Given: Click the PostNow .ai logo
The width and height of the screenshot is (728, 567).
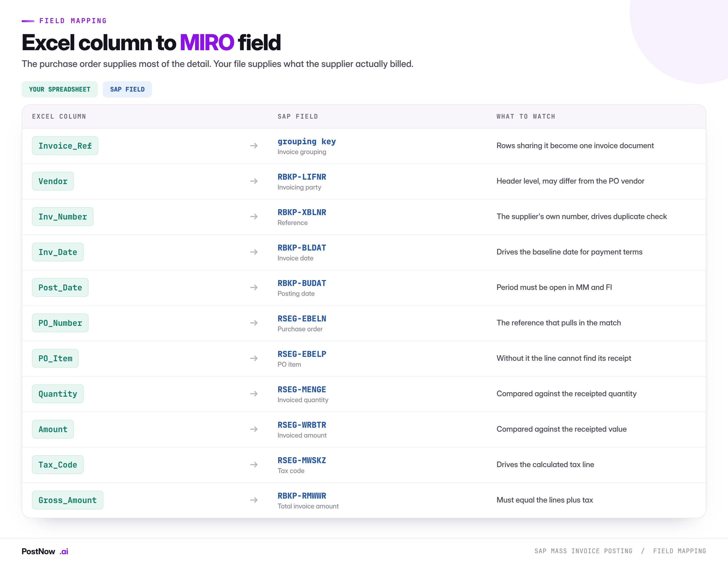Looking at the screenshot, I should coord(45,551).
